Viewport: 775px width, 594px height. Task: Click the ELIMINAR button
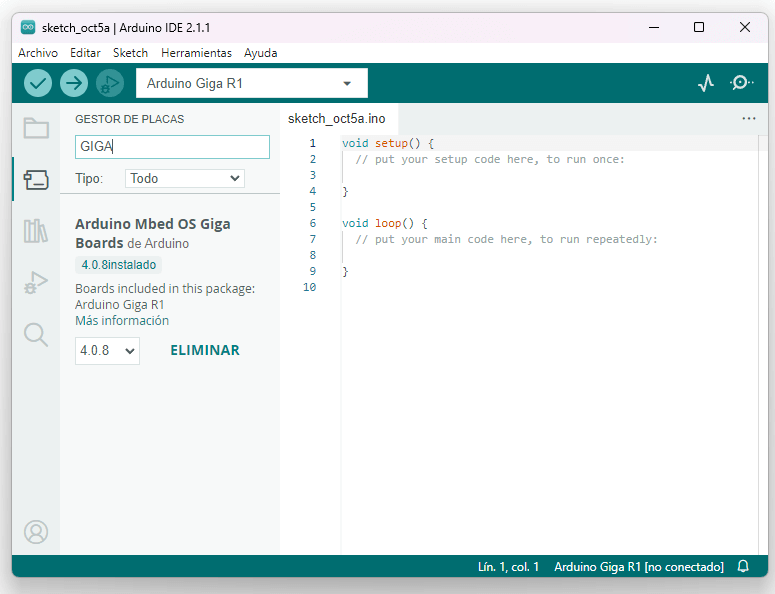(x=205, y=350)
